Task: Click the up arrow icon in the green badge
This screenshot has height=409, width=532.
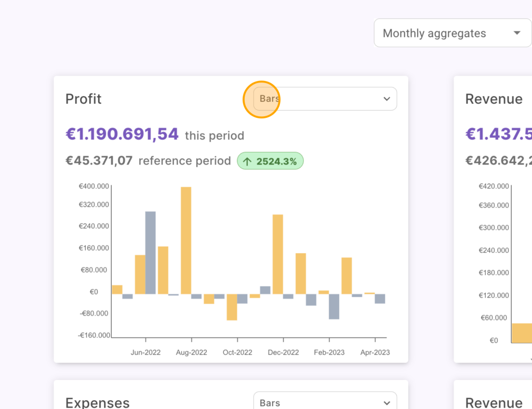Action: (x=247, y=161)
